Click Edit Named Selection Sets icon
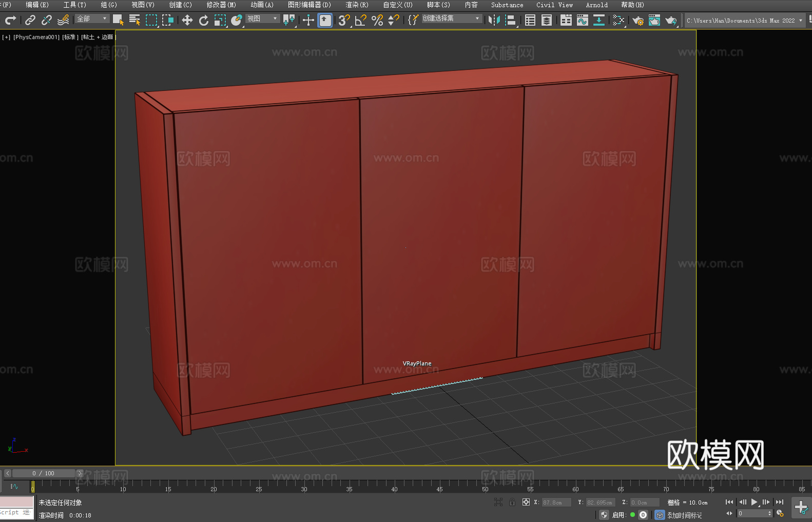 [x=413, y=20]
